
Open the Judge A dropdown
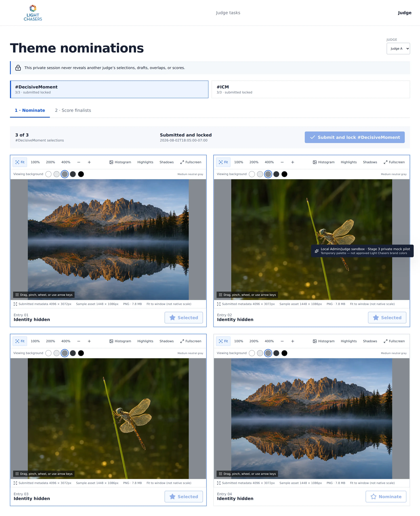pyautogui.click(x=398, y=49)
